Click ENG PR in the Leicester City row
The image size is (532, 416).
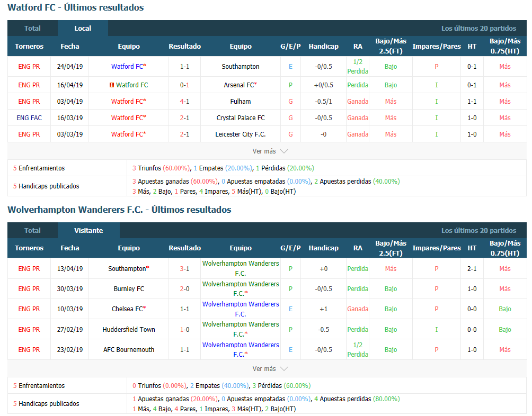[x=29, y=134]
